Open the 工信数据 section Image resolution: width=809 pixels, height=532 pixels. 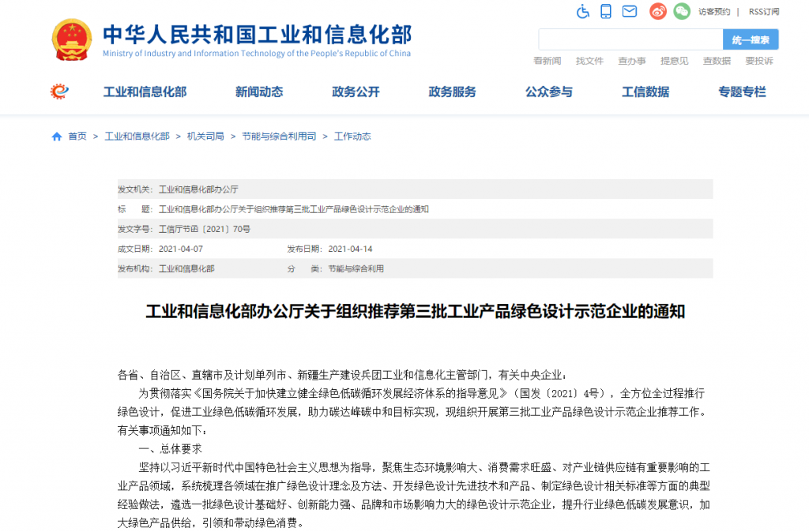pyautogui.click(x=645, y=92)
